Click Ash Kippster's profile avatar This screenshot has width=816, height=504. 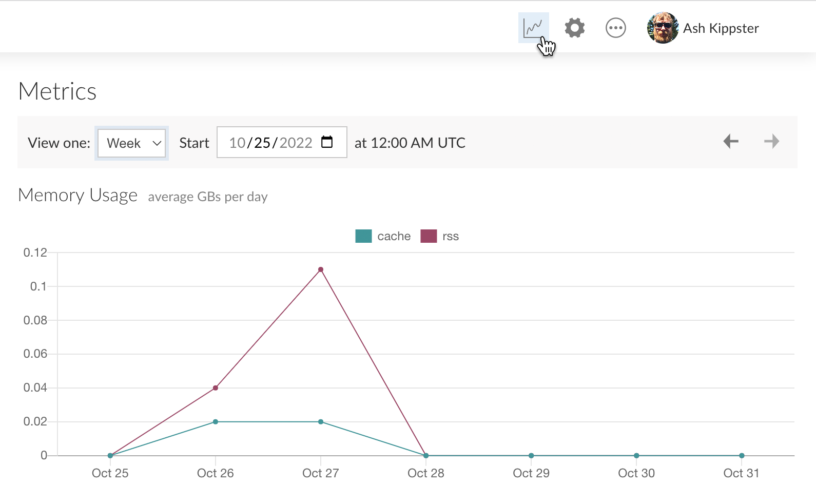(663, 28)
